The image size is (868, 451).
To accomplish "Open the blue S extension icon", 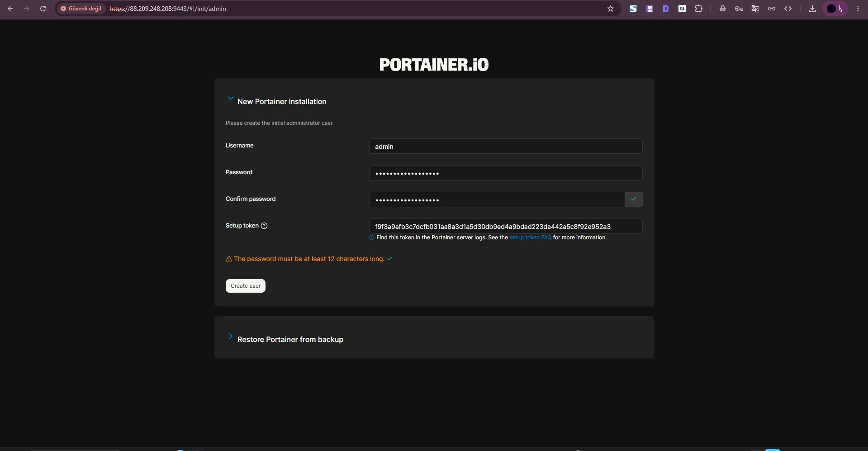I will (633, 9).
